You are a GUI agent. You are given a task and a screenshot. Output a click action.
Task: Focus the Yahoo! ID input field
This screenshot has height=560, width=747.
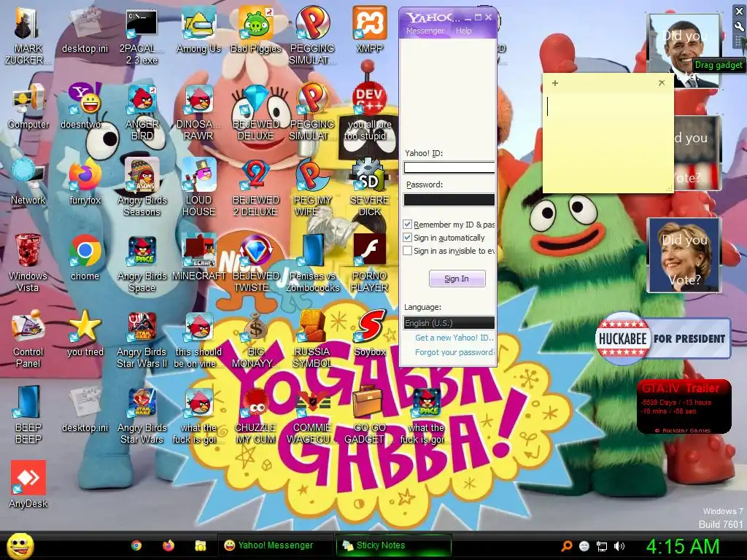(449, 168)
